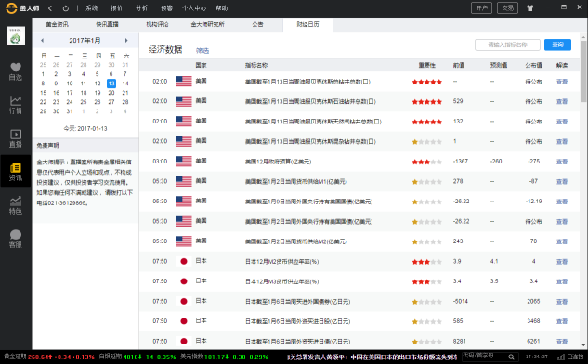Click the 免责声明 heading
The width and height of the screenshot is (588, 364).
[x=47, y=145]
